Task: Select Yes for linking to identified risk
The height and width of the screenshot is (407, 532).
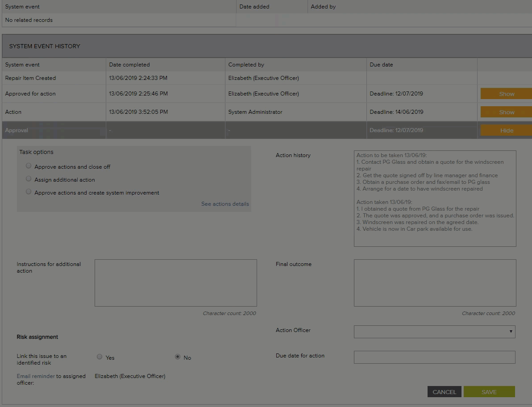Action: (x=100, y=357)
